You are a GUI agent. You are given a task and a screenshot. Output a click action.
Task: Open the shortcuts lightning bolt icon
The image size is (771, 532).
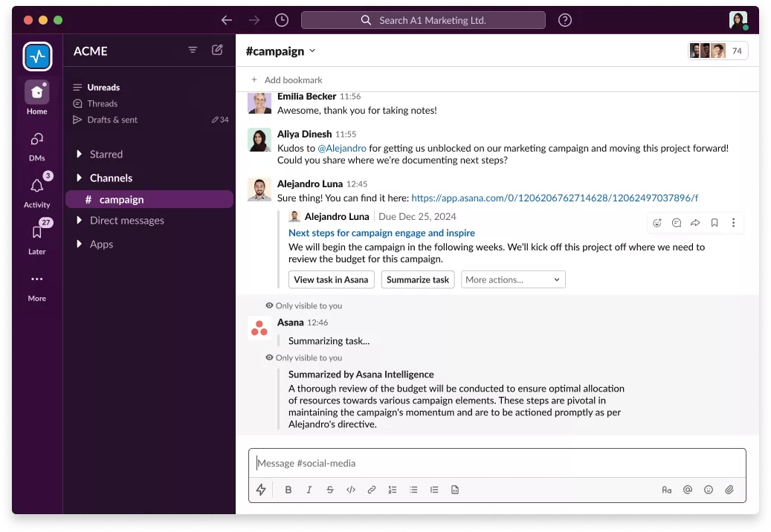click(x=261, y=490)
